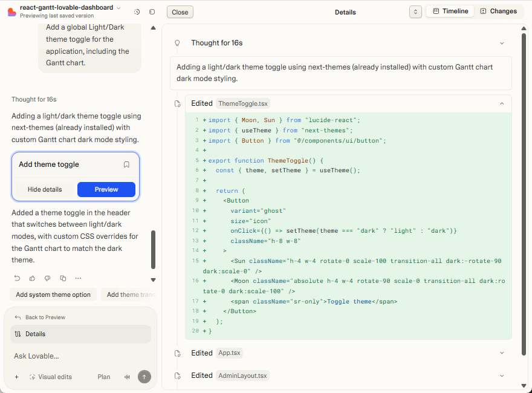
Task: Click the retry/undo icon below the response
Action: pyautogui.click(x=16, y=278)
